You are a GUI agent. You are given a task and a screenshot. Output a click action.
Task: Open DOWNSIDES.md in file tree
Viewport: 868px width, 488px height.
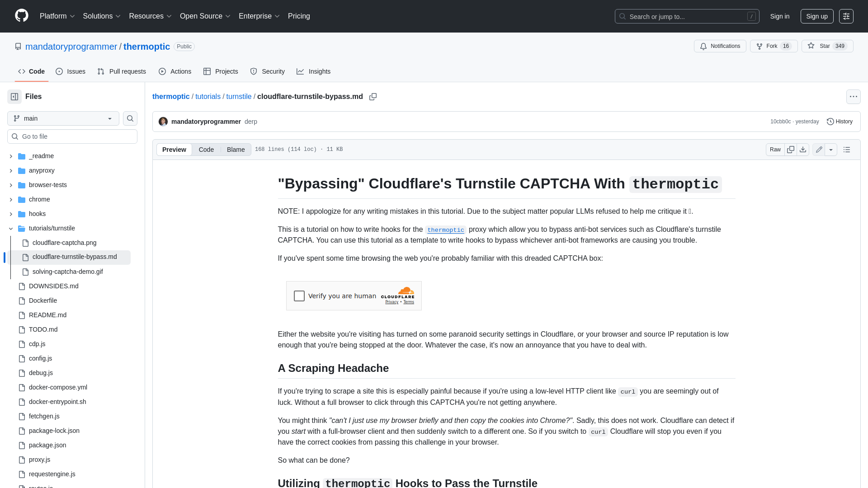[54, 286]
